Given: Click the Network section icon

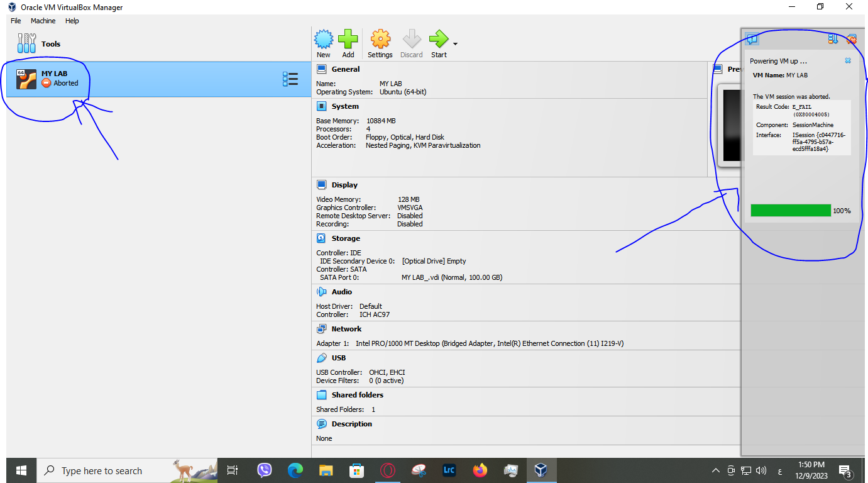Looking at the screenshot, I should point(322,329).
